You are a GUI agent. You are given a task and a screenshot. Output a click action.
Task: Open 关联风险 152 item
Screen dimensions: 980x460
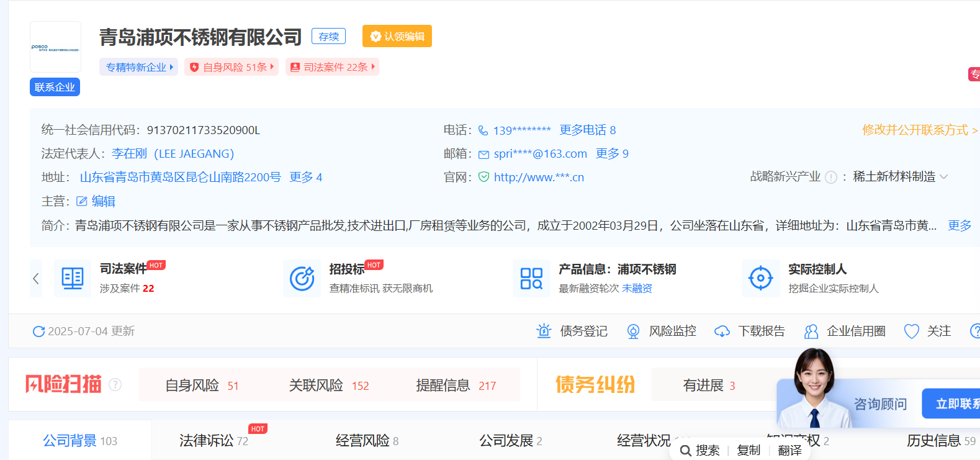(329, 386)
